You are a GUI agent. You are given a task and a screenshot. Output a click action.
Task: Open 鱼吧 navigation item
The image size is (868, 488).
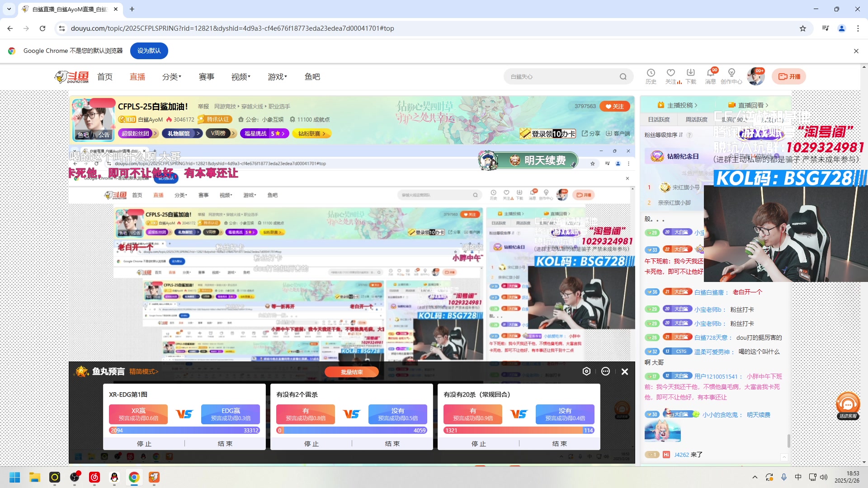[x=312, y=77]
